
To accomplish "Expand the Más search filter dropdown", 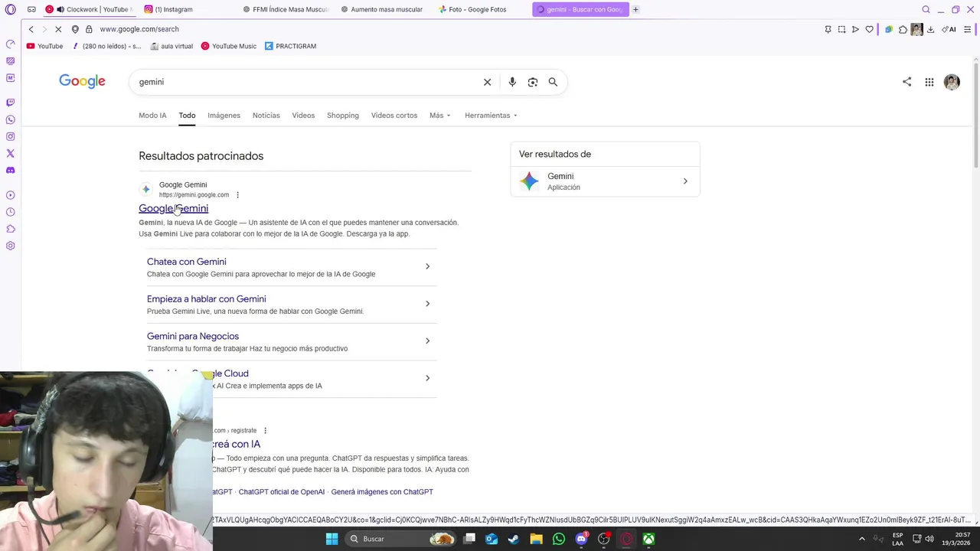I will pyautogui.click(x=440, y=116).
